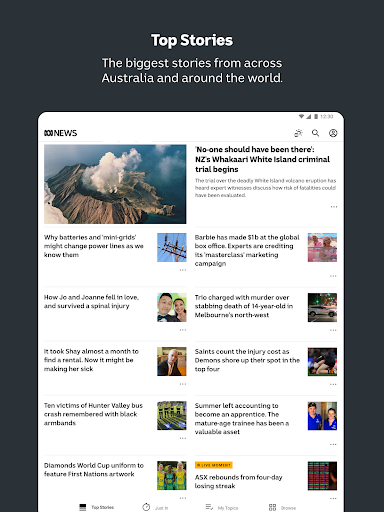Tap the Browse grid icon
The image size is (384, 512).
point(272,507)
